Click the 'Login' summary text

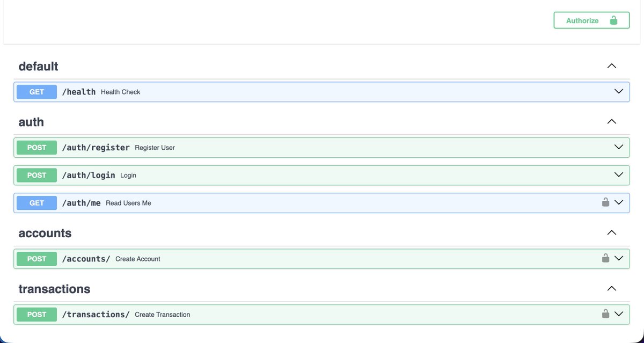(129, 176)
